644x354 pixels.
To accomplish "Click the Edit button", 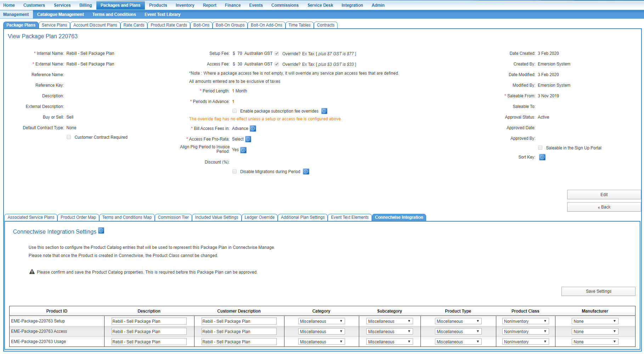I will pyautogui.click(x=604, y=195).
